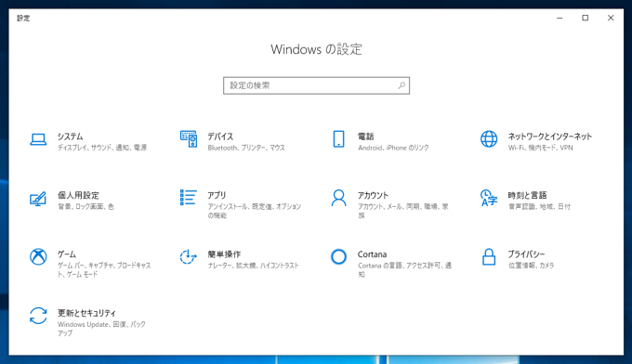Viewport: 632px width, 364px height.
Task: Open the 個人用設定 label
Action: tap(78, 195)
